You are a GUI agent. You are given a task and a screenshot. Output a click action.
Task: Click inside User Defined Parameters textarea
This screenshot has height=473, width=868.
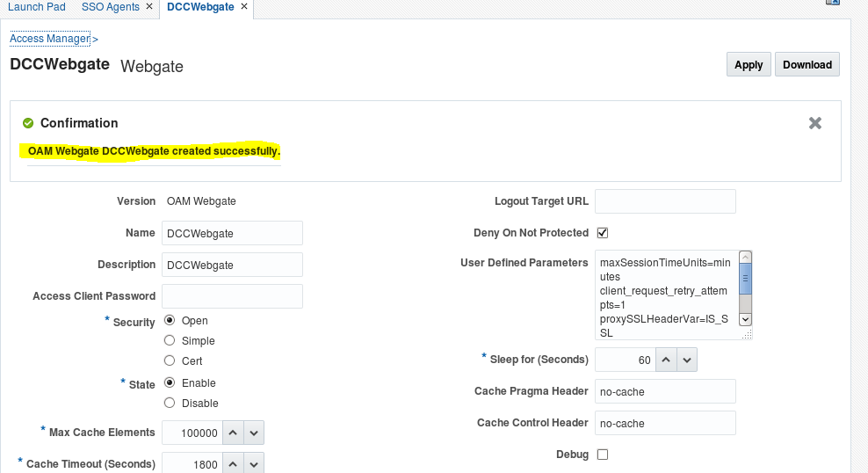(x=667, y=295)
